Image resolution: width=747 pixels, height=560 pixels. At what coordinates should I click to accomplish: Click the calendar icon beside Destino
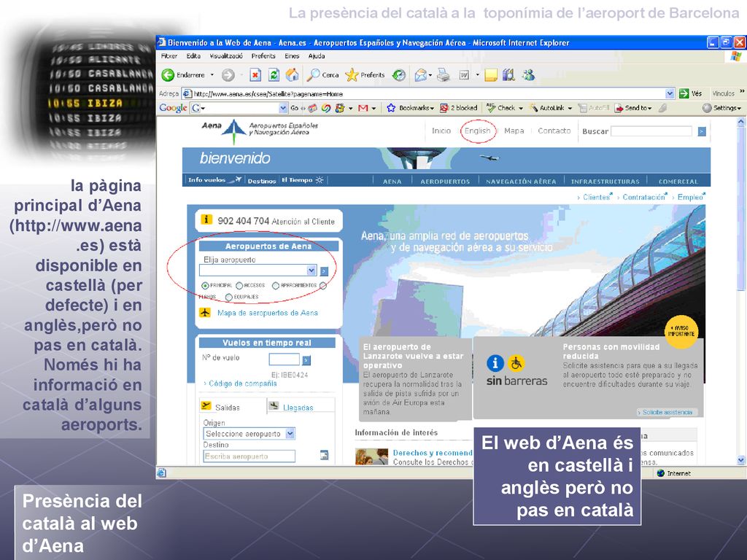pyautogui.click(x=325, y=455)
